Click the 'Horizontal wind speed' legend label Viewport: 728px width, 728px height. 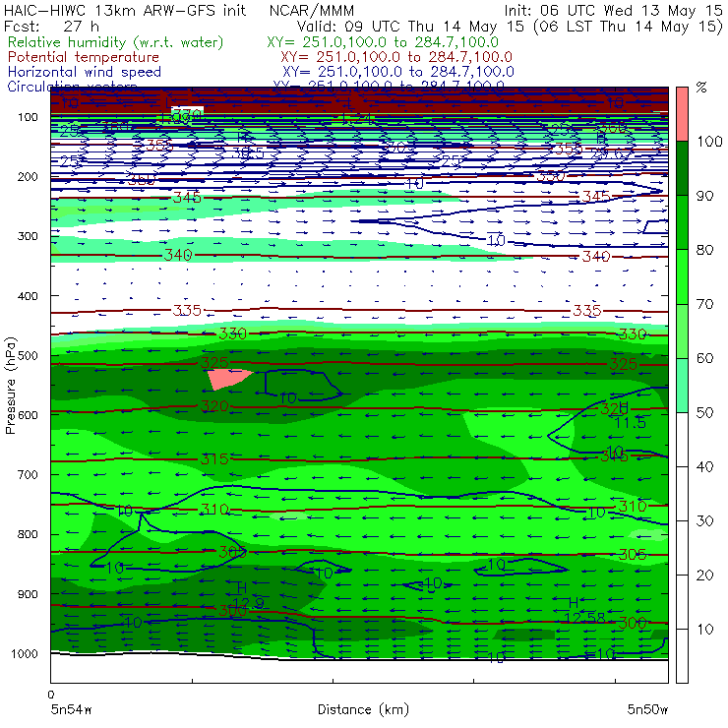tap(85, 72)
